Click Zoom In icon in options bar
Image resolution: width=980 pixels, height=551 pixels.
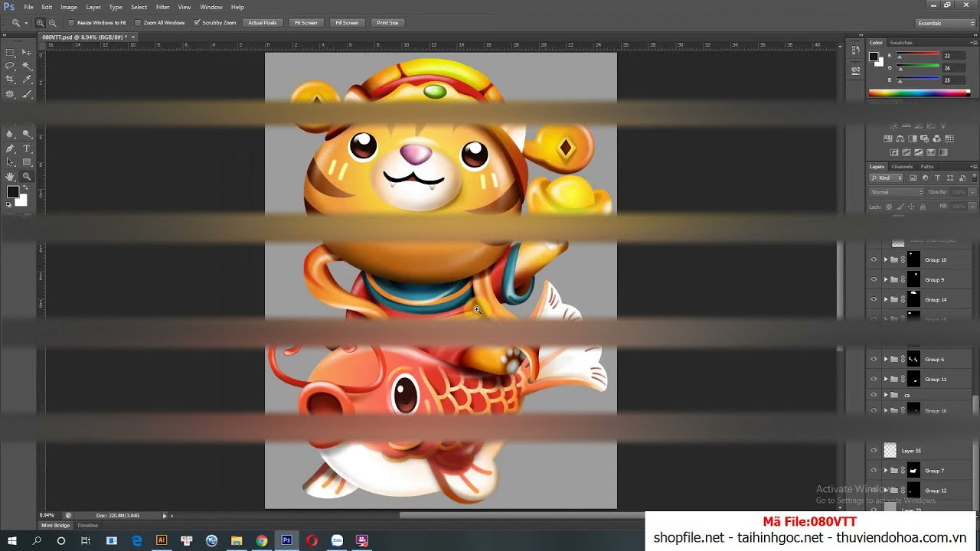(x=40, y=23)
